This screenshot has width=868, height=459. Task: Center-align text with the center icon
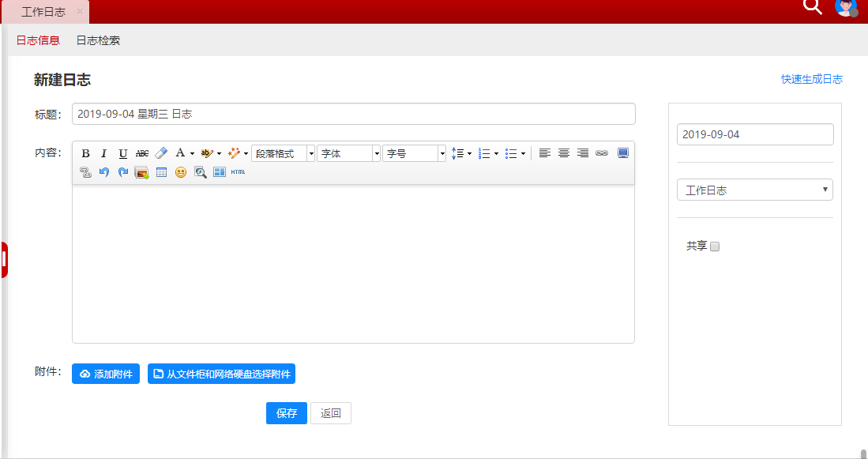(x=564, y=153)
